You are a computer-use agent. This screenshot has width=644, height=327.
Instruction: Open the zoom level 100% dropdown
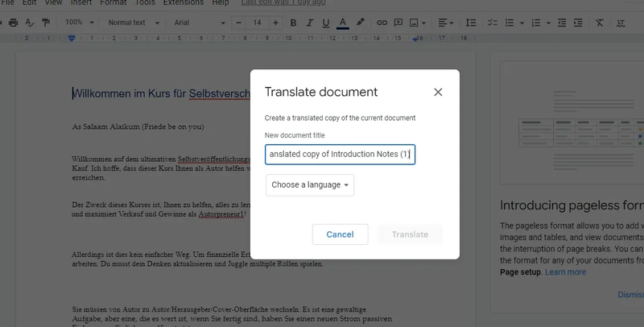click(80, 23)
